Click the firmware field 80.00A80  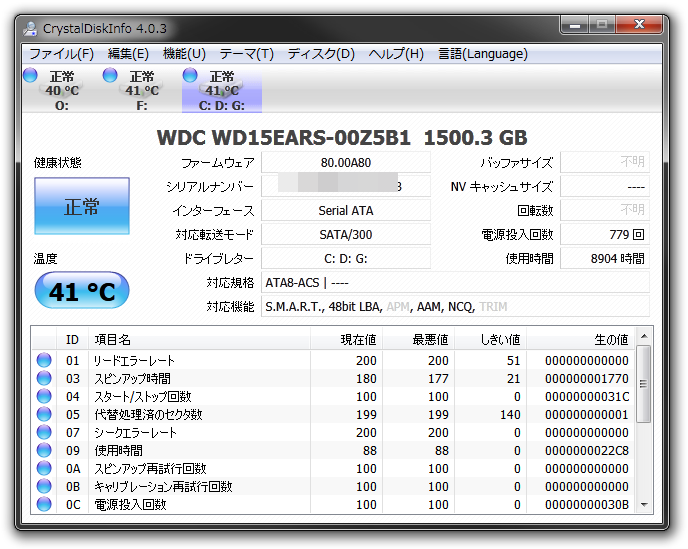click(346, 163)
